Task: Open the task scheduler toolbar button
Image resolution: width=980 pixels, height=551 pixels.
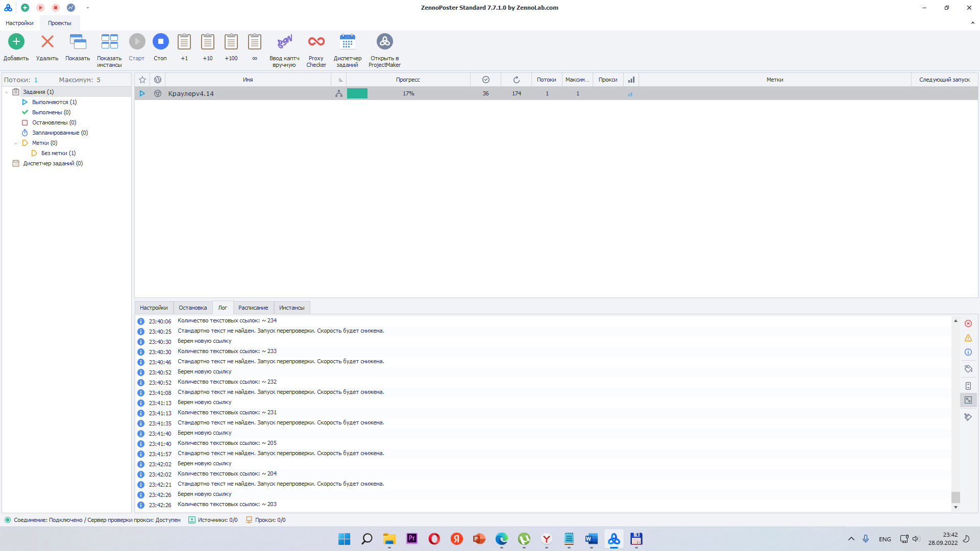Action: (x=347, y=42)
